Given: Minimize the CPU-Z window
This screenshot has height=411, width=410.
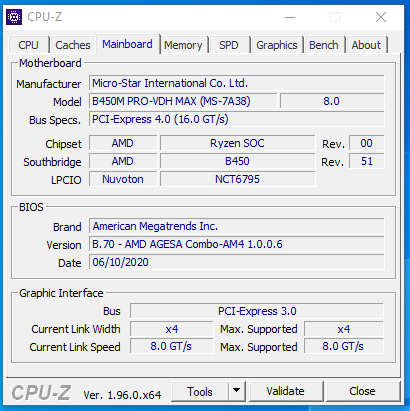Looking at the screenshot, I should 290,17.
